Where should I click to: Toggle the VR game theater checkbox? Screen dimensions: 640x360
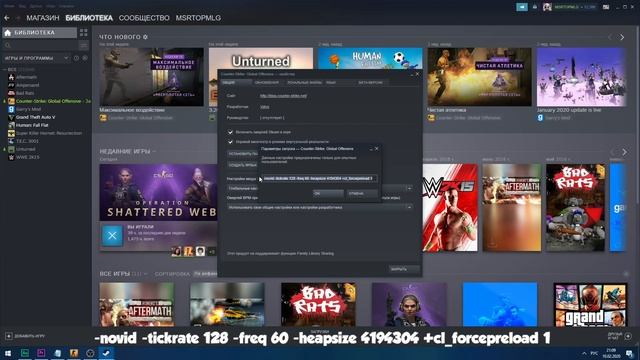point(230,142)
